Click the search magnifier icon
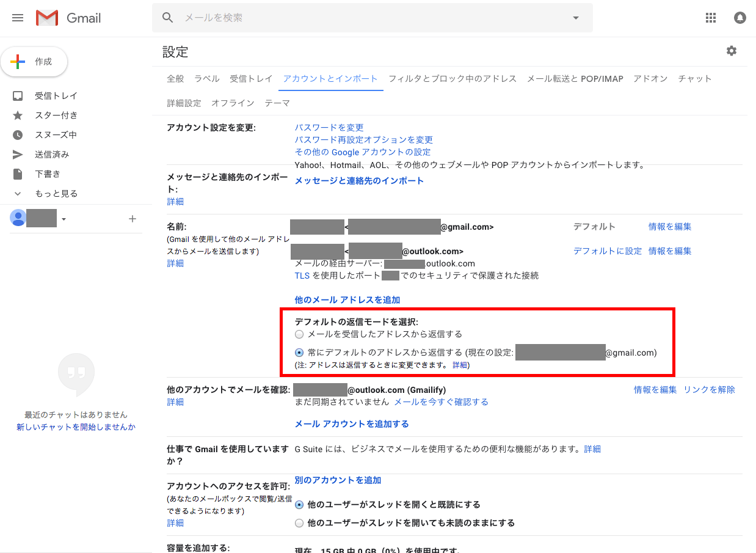 point(168,18)
